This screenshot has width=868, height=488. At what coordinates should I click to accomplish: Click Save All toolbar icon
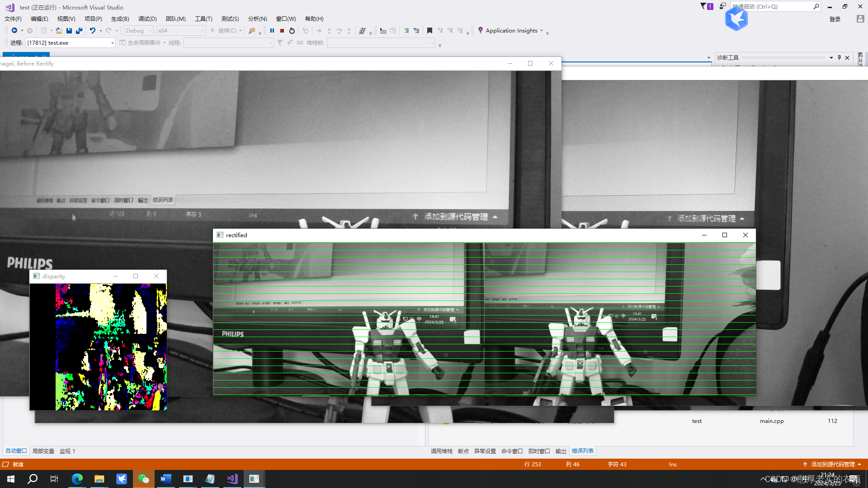[x=79, y=31]
